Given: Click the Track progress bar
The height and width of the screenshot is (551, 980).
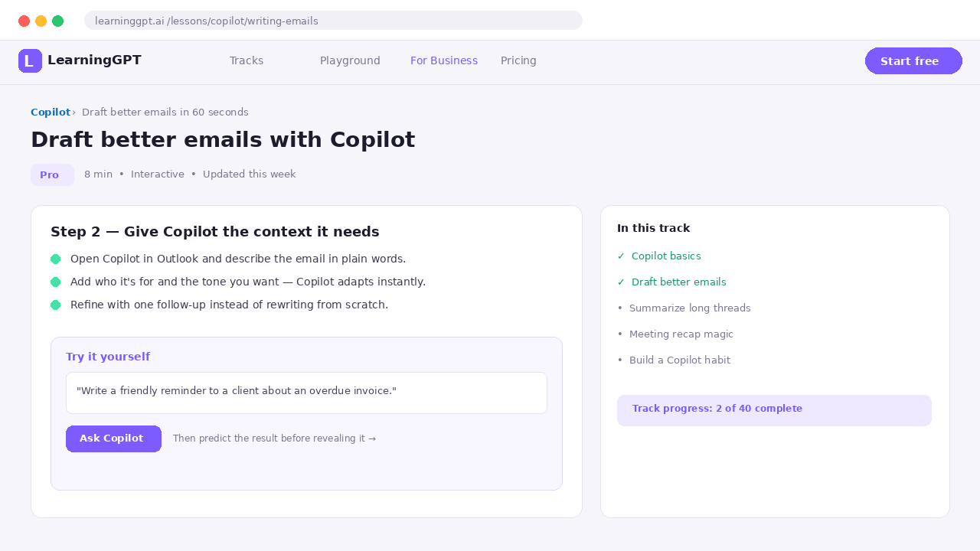Looking at the screenshot, I should [x=774, y=410].
